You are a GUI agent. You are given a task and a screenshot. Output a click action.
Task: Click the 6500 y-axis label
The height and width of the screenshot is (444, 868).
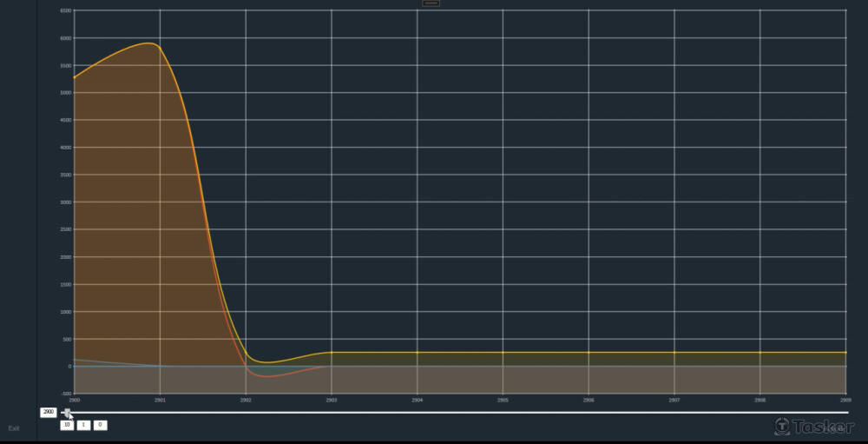click(x=65, y=10)
